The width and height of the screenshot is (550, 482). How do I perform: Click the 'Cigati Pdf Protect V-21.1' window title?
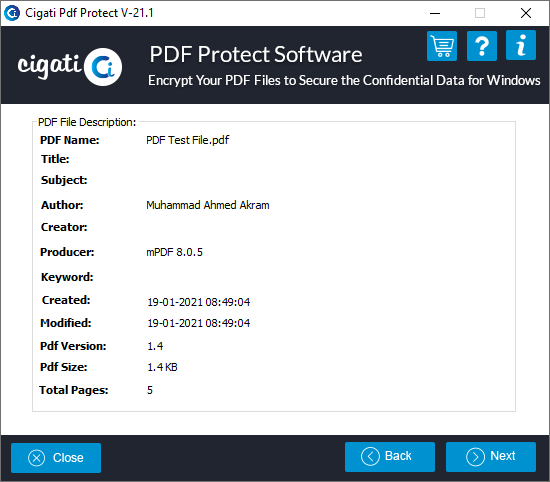pyautogui.click(x=89, y=13)
